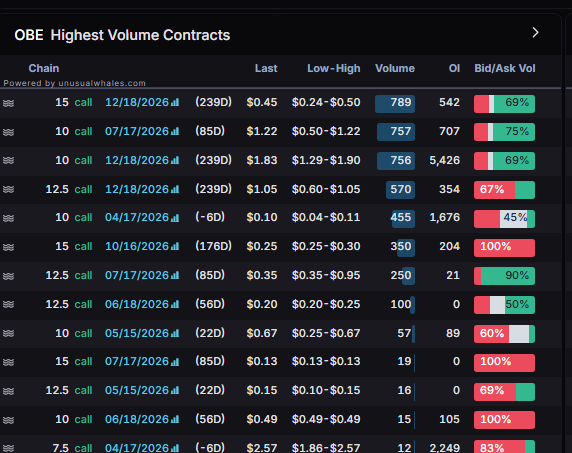This screenshot has height=453, width=572.
Task: Click the 67% bid/ask volume bar
Action: pos(505,190)
